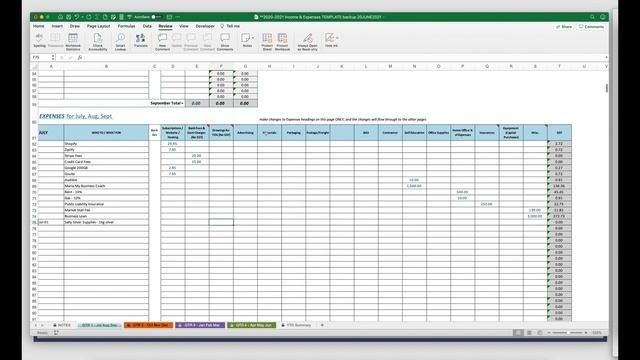Click the EXPENSES for July, Aug, Sept heading

tap(76, 116)
